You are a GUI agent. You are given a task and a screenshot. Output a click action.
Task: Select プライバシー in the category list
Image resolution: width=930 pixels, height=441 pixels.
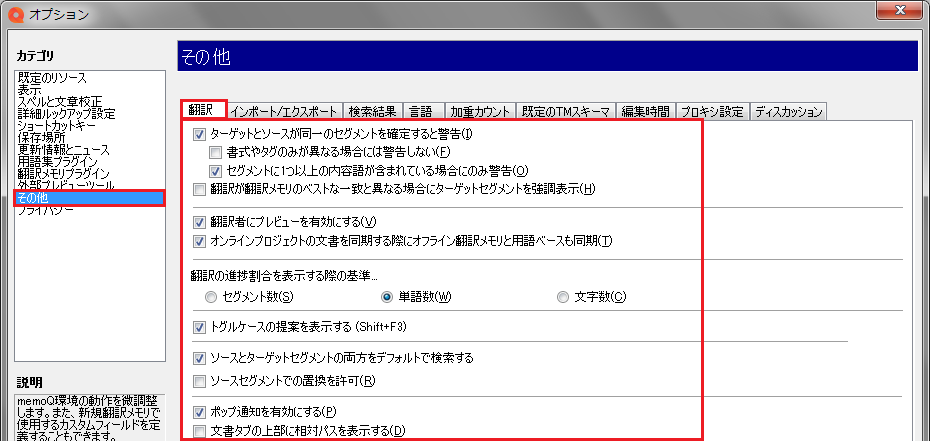click(x=43, y=210)
